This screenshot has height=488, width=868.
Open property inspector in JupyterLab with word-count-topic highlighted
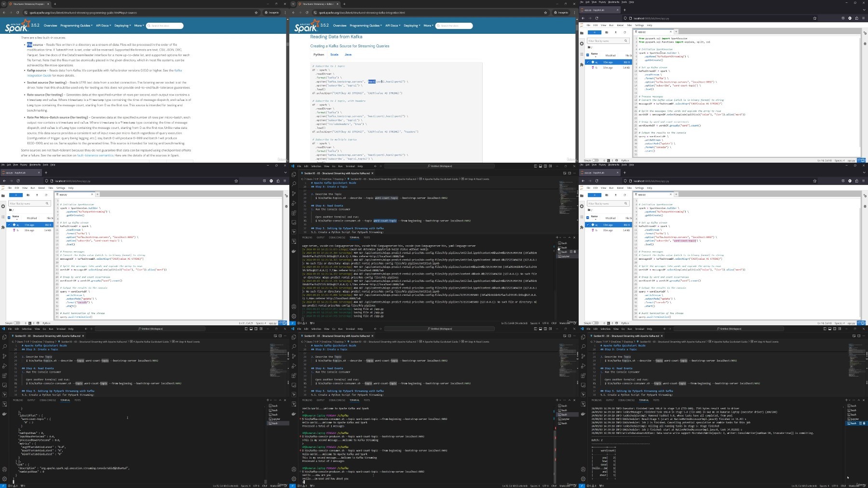(x=865, y=195)
